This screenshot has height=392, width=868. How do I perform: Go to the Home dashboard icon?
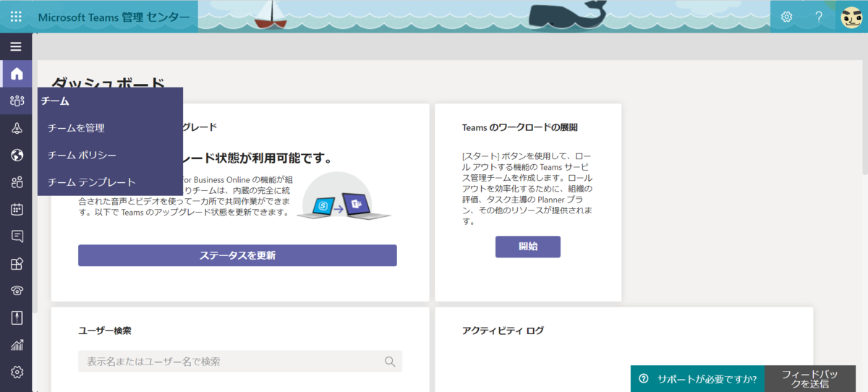click(x=17, y=74)
